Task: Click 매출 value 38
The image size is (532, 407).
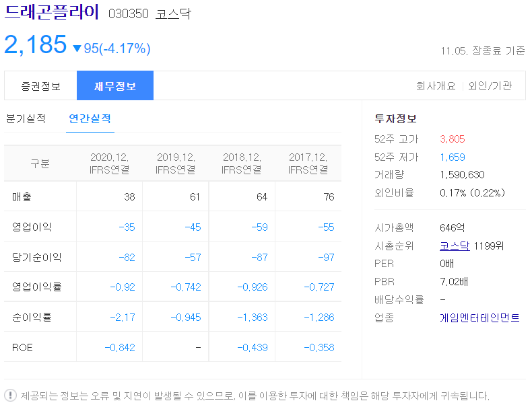Action: click(x=129, y=196)
